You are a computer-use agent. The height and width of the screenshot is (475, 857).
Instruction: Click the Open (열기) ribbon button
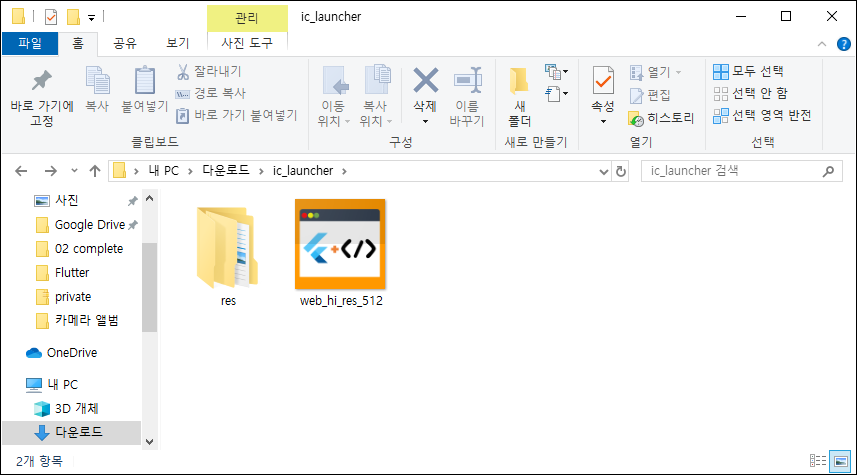[x=655, y=72]
